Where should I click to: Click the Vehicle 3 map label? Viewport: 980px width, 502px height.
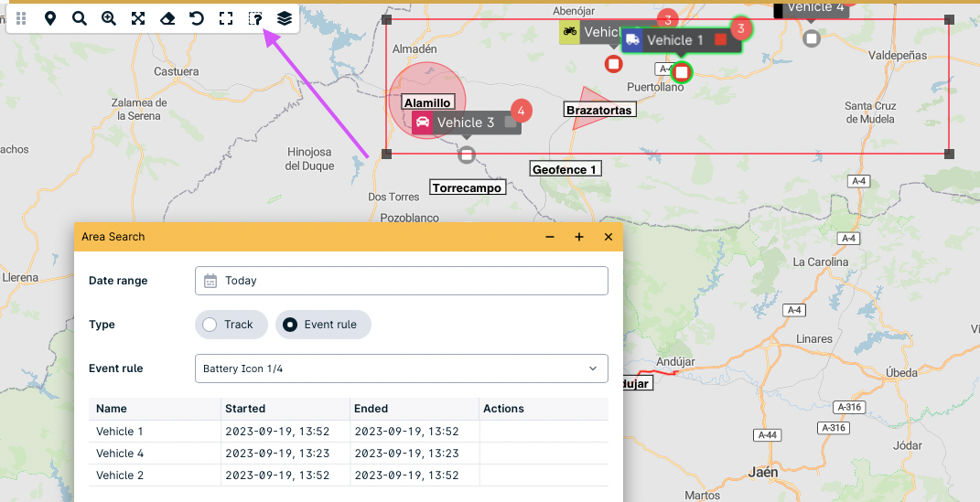click(x=466, y=123)
